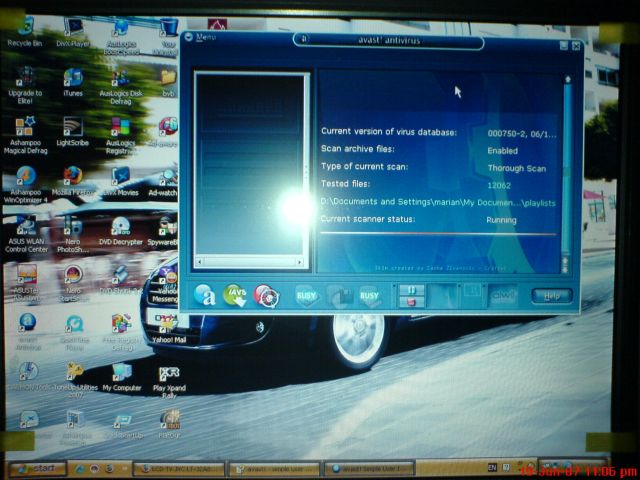The image size is (640, 480).
Task: Click the avast 'a' resident protection icon
Action: (204, 295)
